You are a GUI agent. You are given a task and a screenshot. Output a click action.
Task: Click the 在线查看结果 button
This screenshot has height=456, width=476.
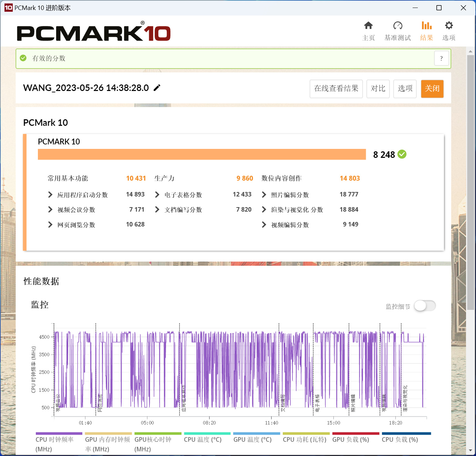(336, 89)
